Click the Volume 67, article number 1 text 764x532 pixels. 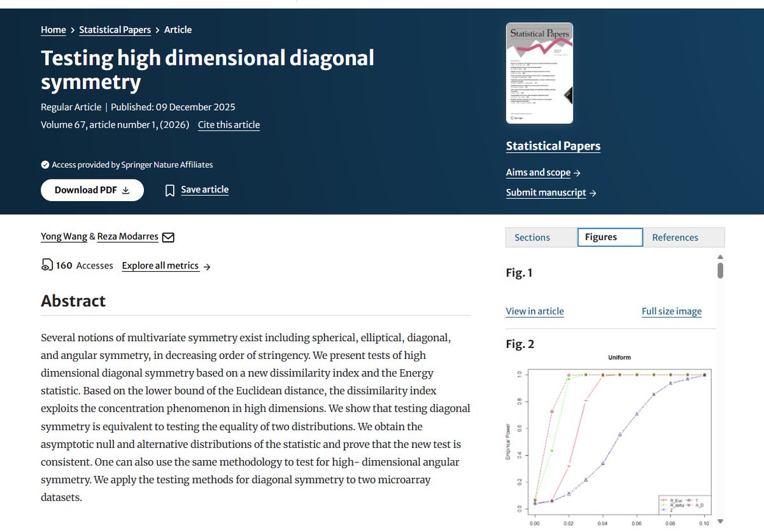pyautogui.click(x=115, y=125)
